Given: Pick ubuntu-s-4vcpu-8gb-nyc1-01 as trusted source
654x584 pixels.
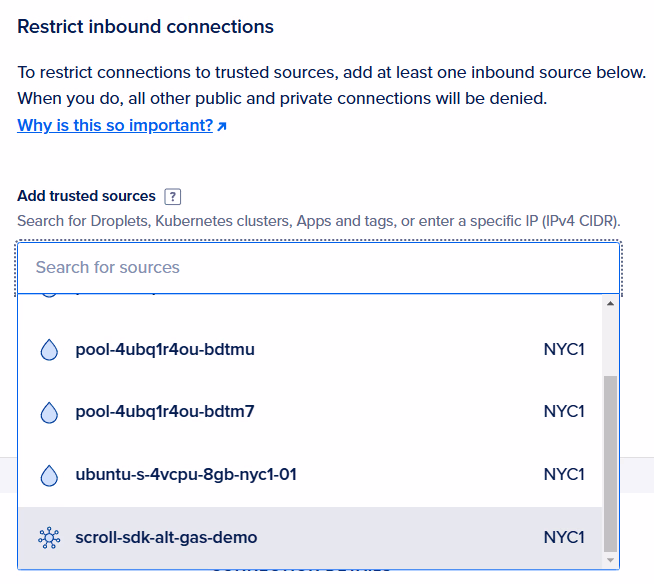Looking at the screenshot, I should click(x=186, y=474).
